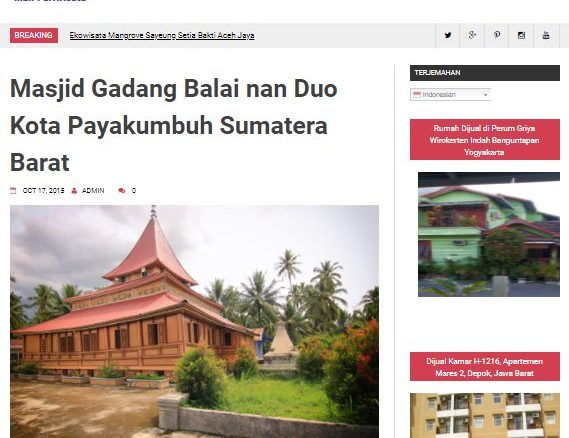The image size is (569, 438).
Task: Click the language dropdown arrow
Action: click(485, 95)
